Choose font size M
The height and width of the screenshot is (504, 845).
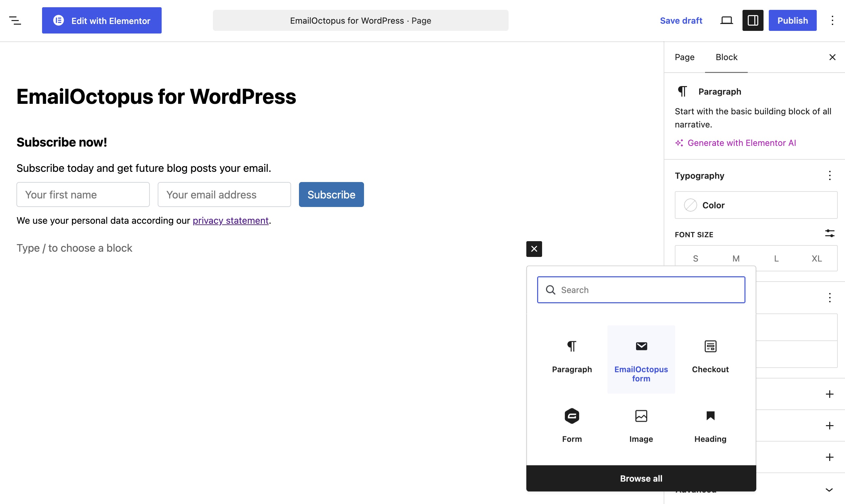tap(736, 259)
